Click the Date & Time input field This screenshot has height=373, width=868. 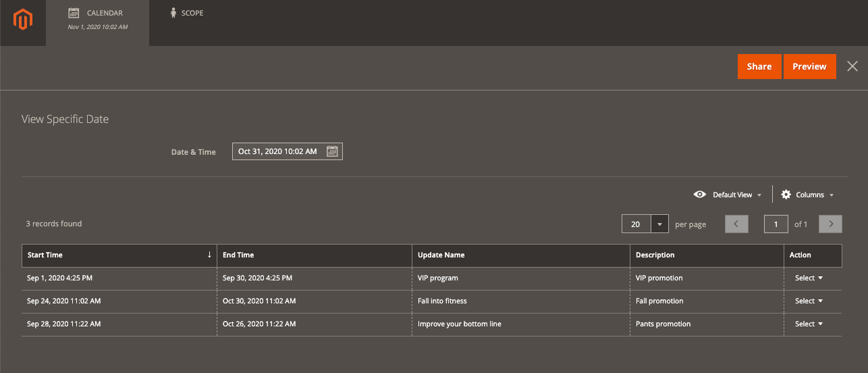coord(288,151)
